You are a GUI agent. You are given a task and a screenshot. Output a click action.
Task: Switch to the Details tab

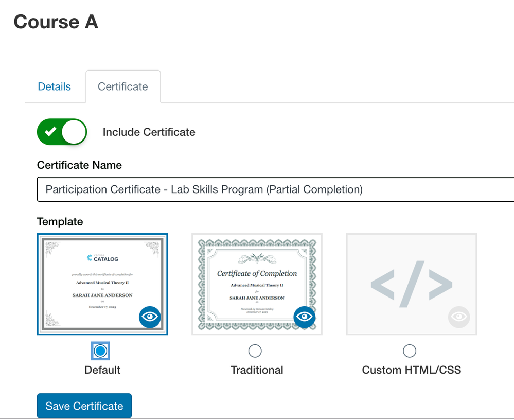coord(55,86)
